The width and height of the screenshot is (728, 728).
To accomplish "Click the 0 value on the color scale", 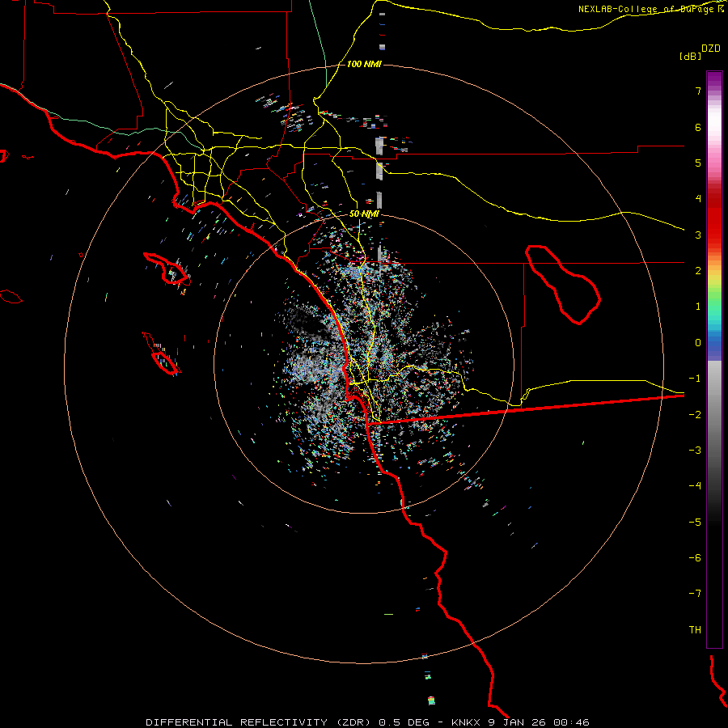I will 698,343.
